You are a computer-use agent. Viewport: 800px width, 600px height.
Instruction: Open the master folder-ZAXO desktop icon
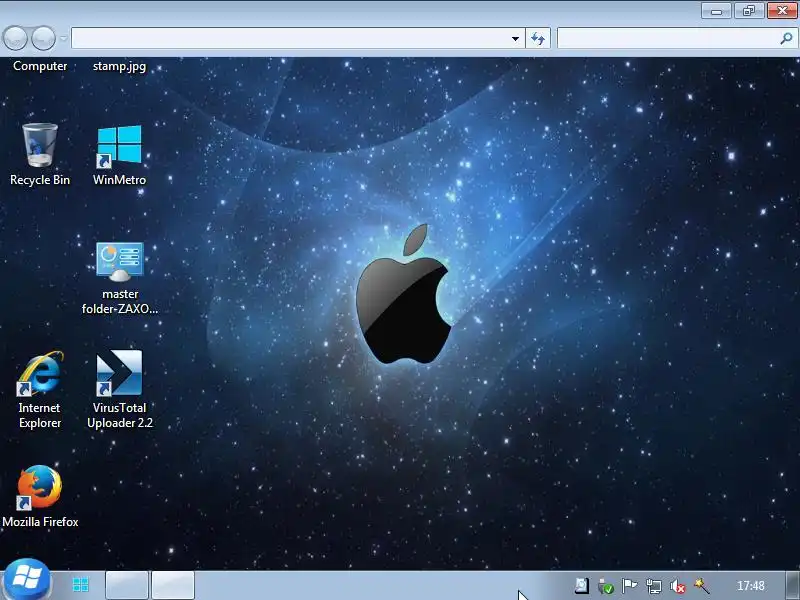[x=120, y=278]
